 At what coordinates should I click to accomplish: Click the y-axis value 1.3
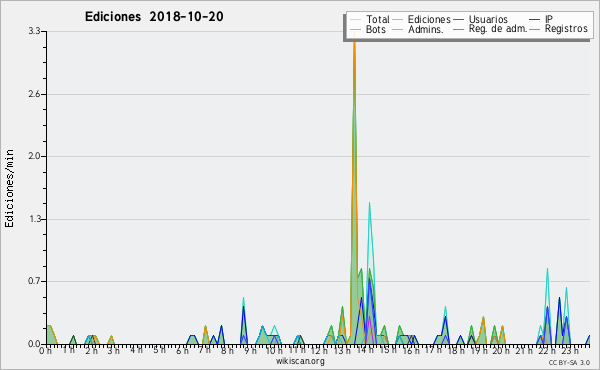34,219
